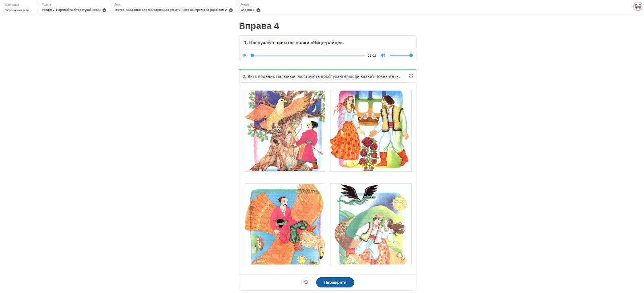Image resolution: width=644 pixels, height=293 pixels.
Task: Select the eagle in tree with archer picture
Action: (285, 131)
